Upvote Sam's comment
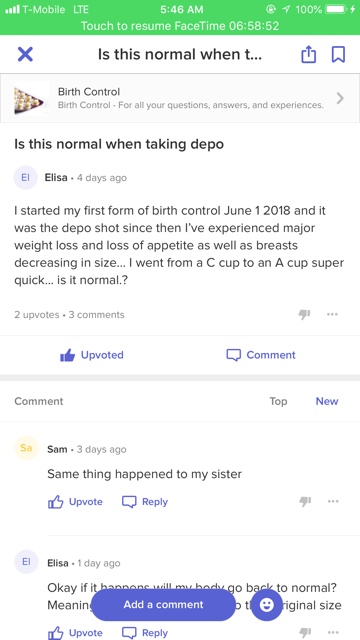Image resolution: width=360 pixels, height=640 pixels. click(75, 502)
